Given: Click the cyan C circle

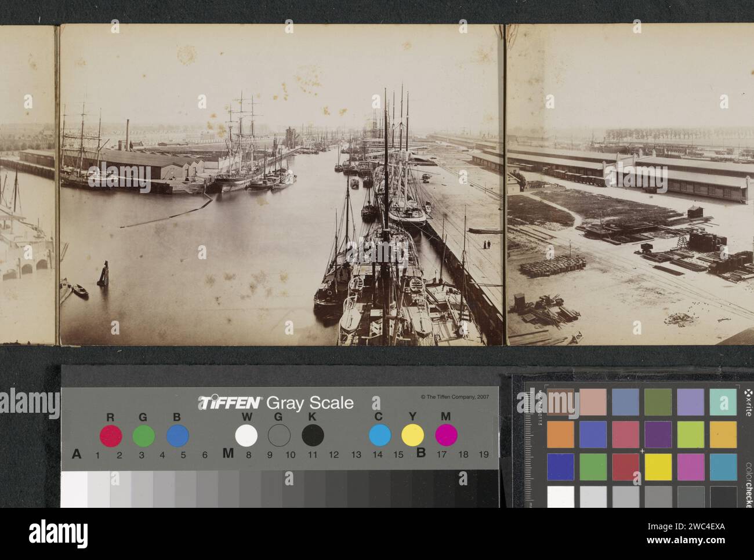Looking at the screenshot, I should pos(380,435).
